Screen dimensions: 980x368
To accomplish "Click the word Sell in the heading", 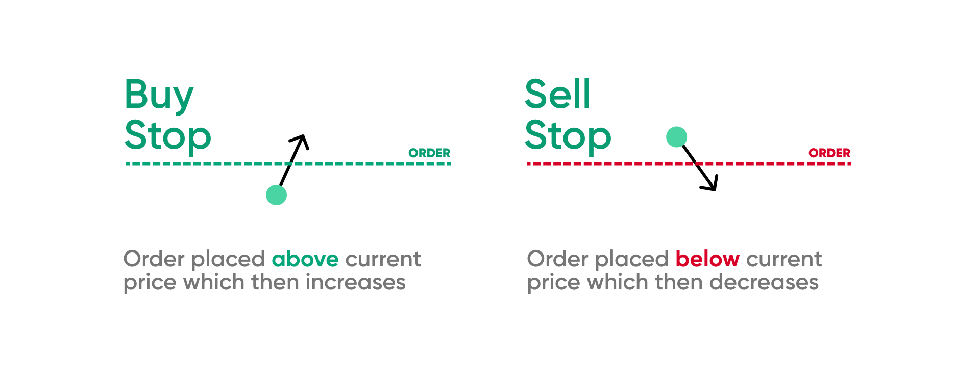I will pos(558,94).
